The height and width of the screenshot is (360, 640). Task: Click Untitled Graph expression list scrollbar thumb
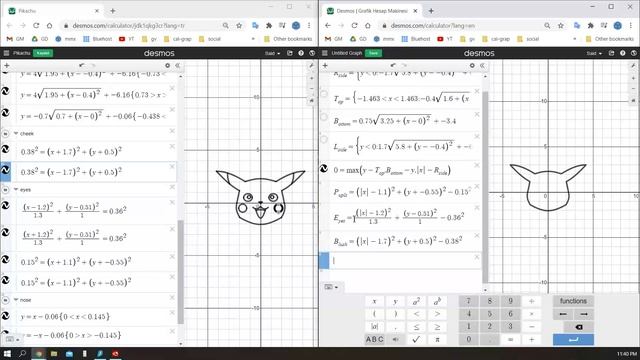[x=485, y=187]
